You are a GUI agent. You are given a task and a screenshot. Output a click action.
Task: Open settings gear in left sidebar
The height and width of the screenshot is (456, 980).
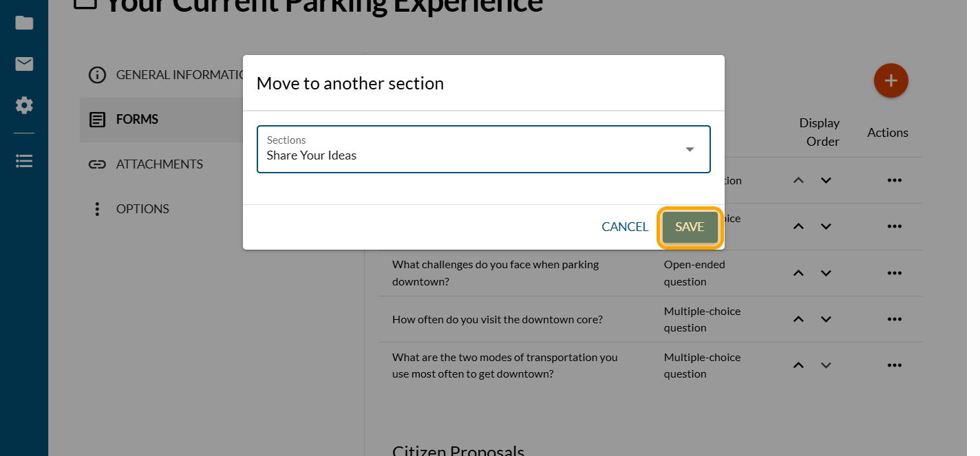pos(24,105)
